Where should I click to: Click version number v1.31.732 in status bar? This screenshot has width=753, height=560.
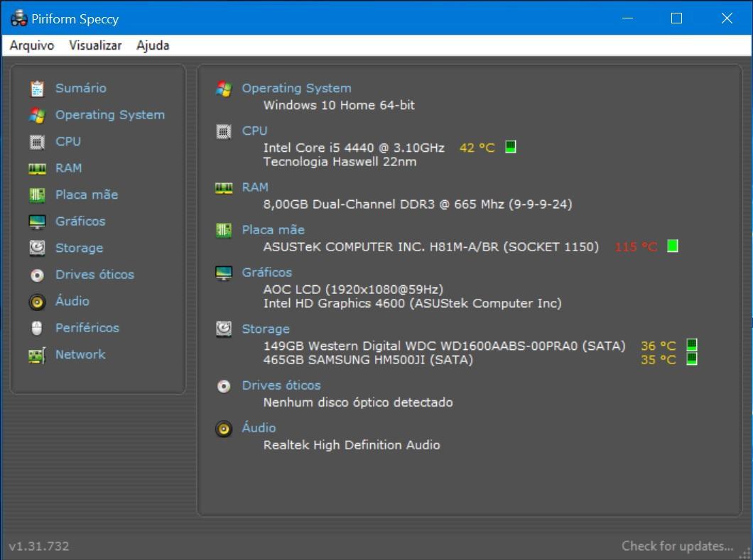39,546
